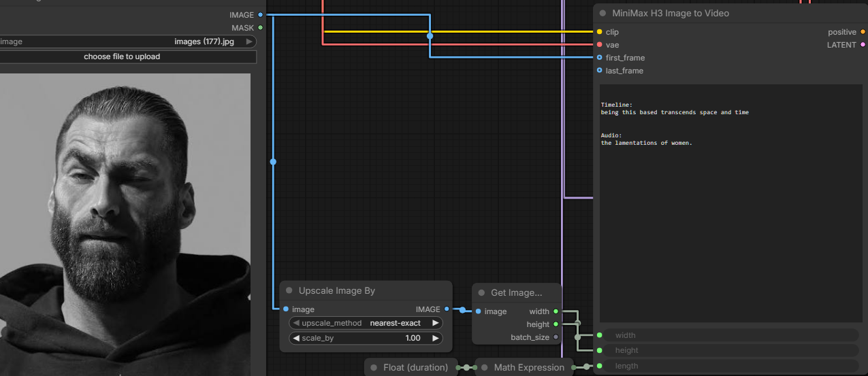868x376 pixels.
Task: Click the choose file to upload button
Action: [128, 56]
